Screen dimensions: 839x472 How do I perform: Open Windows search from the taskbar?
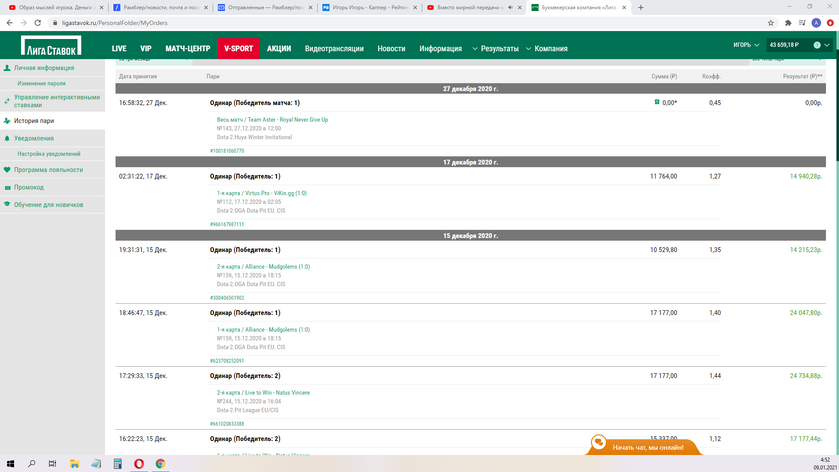31,463
